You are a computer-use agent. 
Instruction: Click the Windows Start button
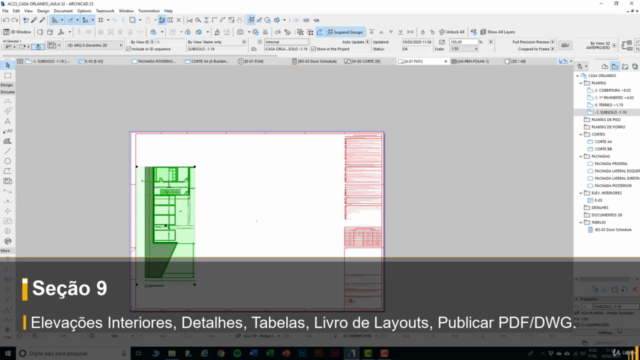tap(8, 353)
